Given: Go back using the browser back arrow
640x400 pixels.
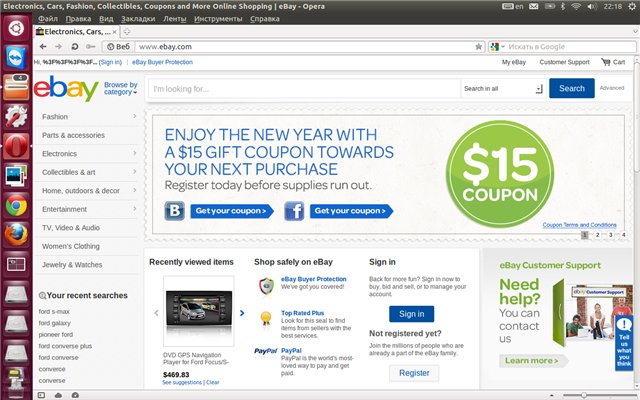Looking at the screenshot, I should click(x=43, y=47).
